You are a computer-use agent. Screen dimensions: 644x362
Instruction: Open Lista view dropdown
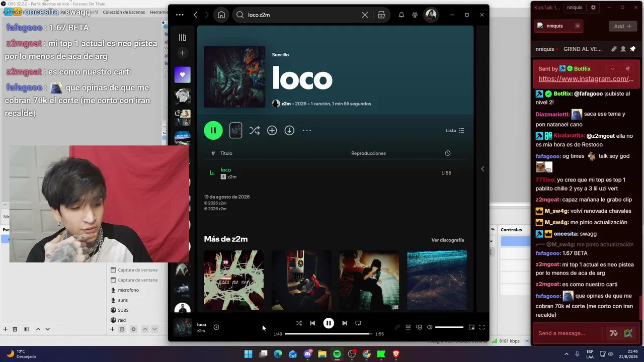pyautogui.click(x=455, y=131)
